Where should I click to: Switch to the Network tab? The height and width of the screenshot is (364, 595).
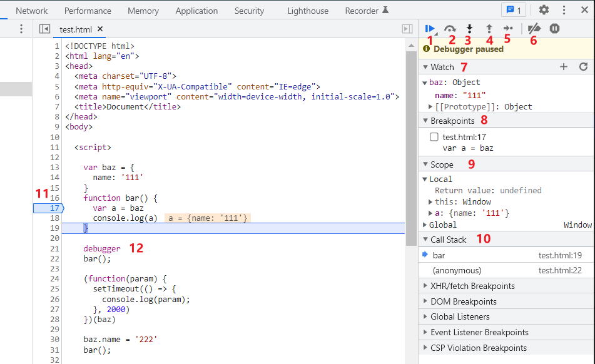pyautogui.click(x=31, y=11)
